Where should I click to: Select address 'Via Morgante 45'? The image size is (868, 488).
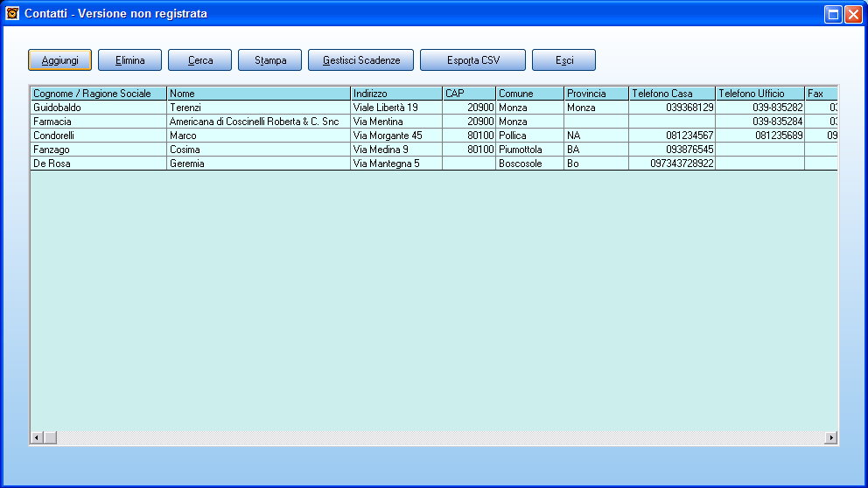(396, 135)
